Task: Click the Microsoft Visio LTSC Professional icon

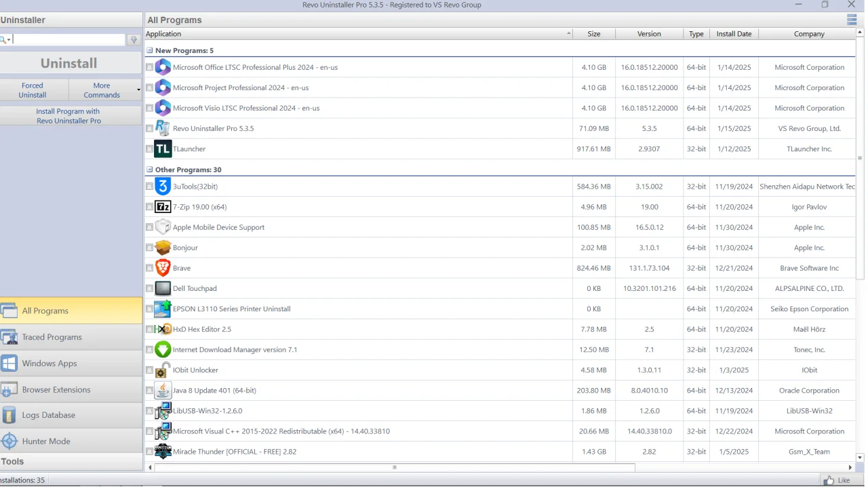Action: tap(163, 108)
